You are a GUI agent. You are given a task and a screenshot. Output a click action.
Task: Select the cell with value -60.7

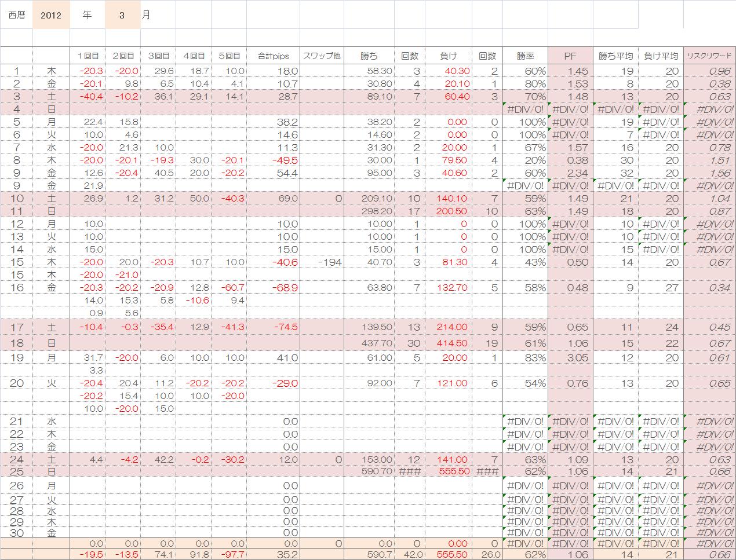[x=229, y=287]
